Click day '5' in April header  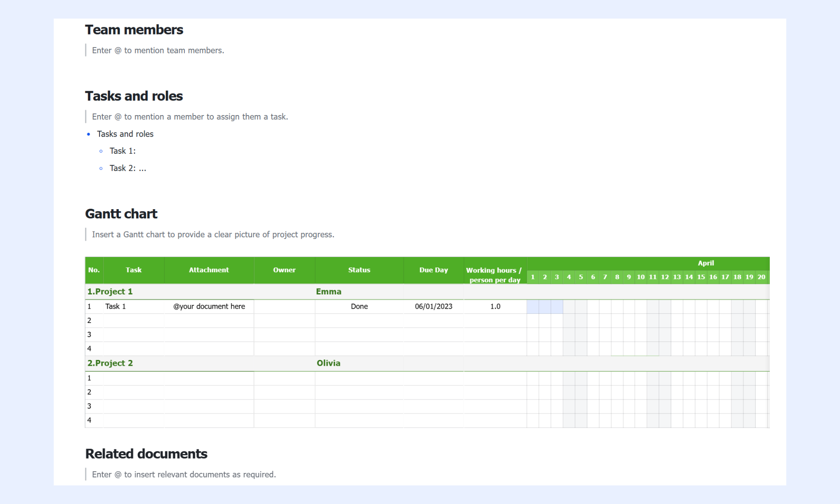[x=581, y=277]
